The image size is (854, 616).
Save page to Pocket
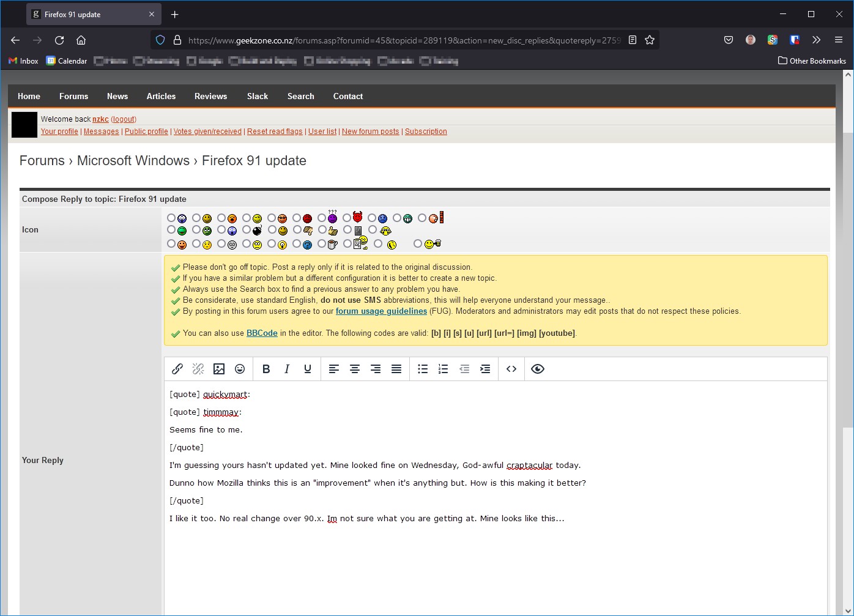tap(729, 40)
